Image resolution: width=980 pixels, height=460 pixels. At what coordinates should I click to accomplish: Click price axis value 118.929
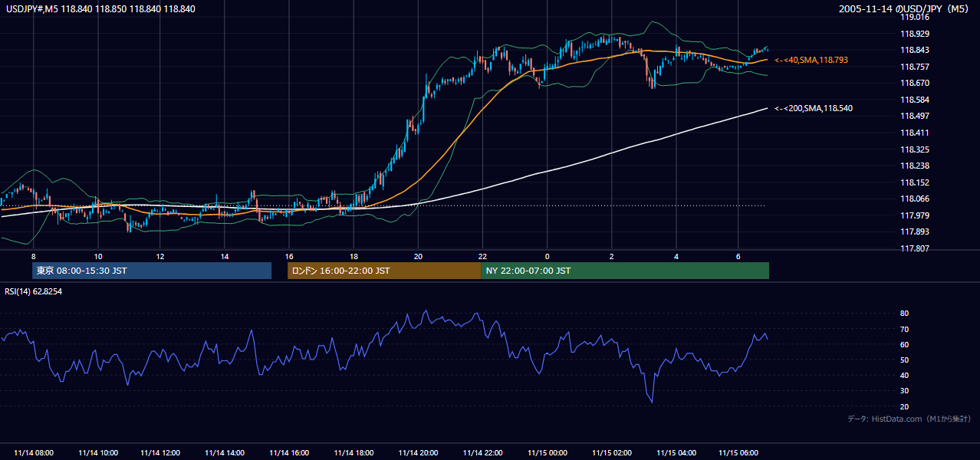pyautogui.click(x=915, y=34)
